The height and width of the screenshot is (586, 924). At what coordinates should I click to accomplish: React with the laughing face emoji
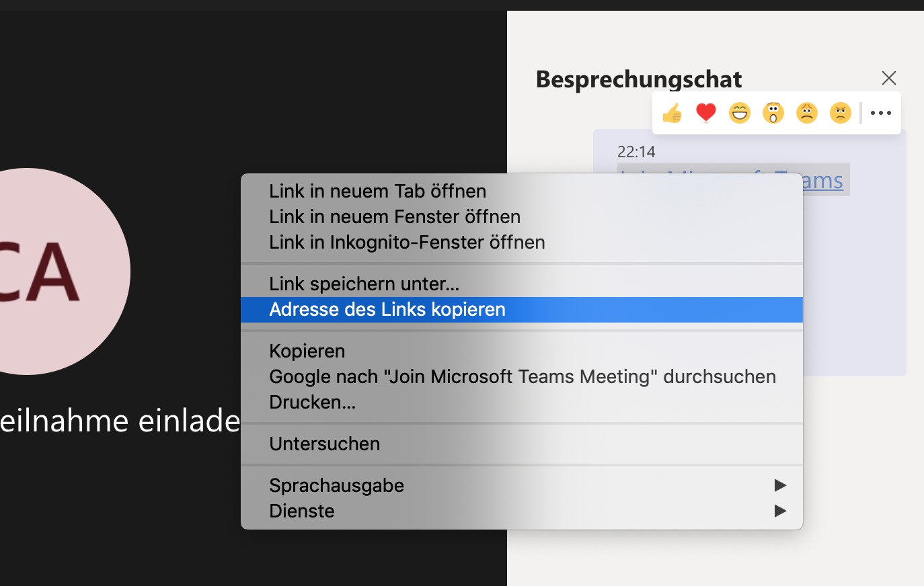(739, 113)
